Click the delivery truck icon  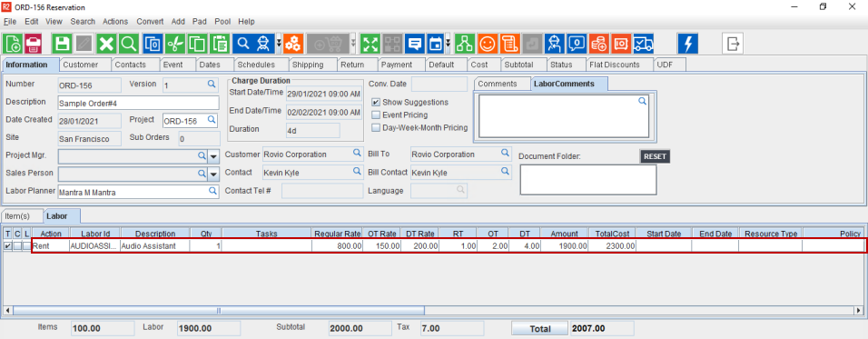643,44
